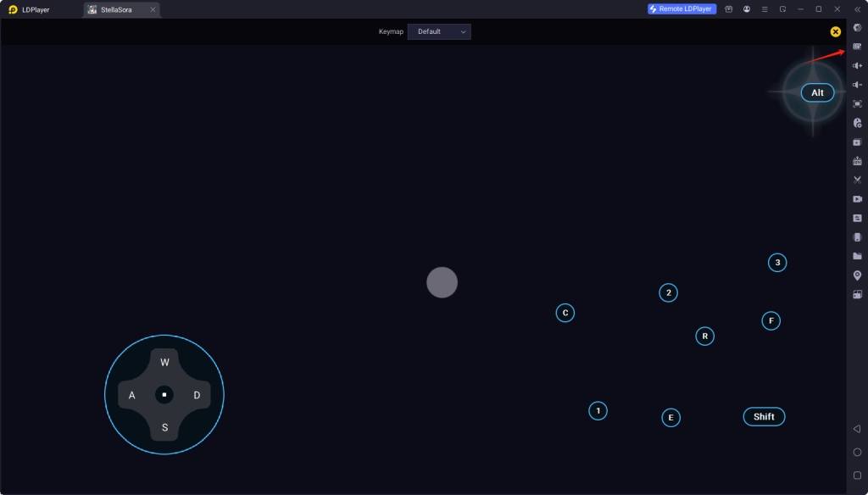Collapse the sidebar with the double-chevron arrow
Screen dimensions: 868x495
point(857,9)
